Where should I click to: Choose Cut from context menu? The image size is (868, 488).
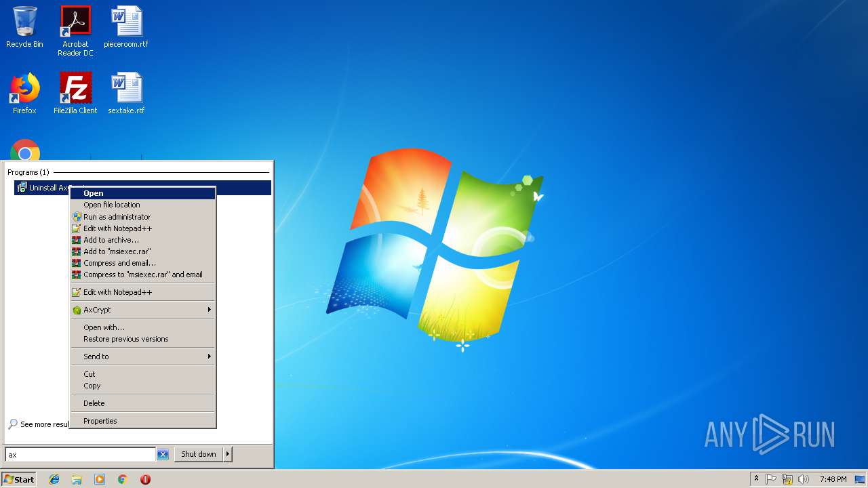pyautogui.click(x=143, y=374)
